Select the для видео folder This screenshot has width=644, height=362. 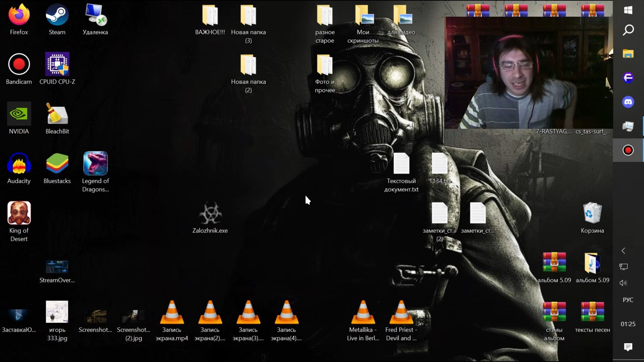tap(401, 20)
